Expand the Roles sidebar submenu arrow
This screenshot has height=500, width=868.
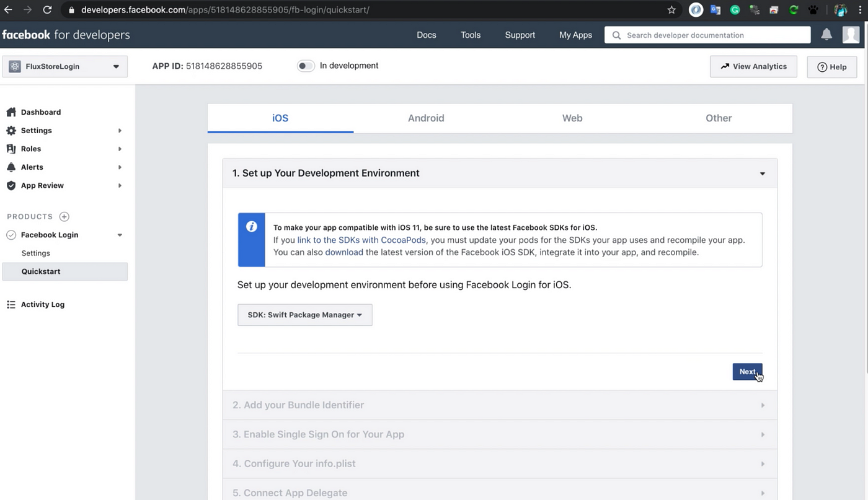[x=120, y=149]
